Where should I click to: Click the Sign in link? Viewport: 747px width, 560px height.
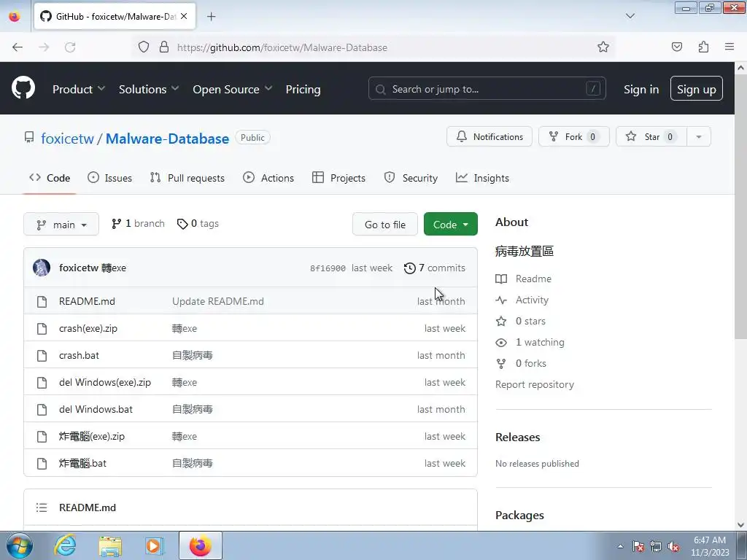click(641, 89)
